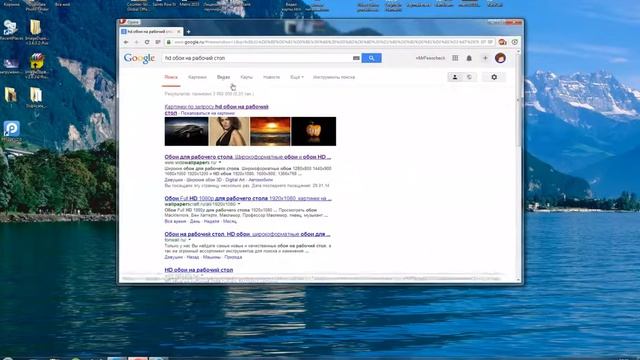Expand the Ещё dropdown menu
Viewport: 640px width, 360px height.
pos(297,77)
